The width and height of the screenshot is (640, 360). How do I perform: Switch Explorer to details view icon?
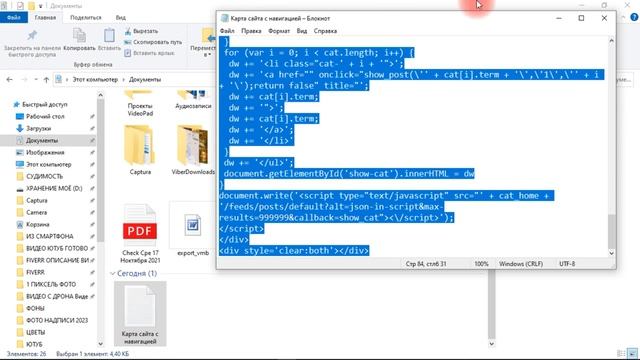tap(621, 353)
